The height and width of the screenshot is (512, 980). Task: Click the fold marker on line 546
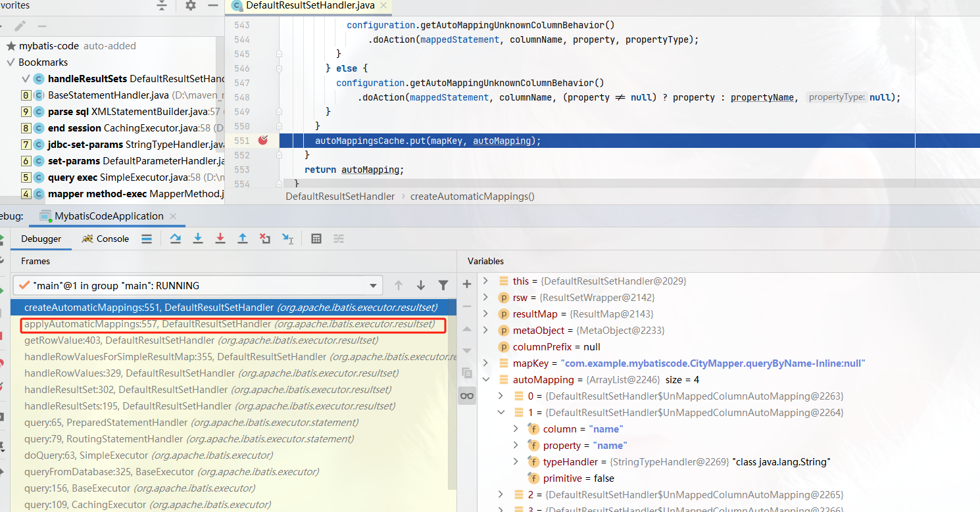coord(279,68)
